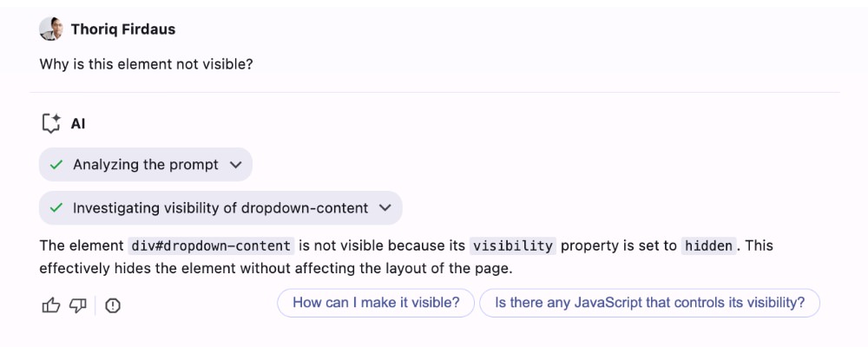
Task: Click the 'How can I make it visible?' suggestion
Action: tap(376, 303)
